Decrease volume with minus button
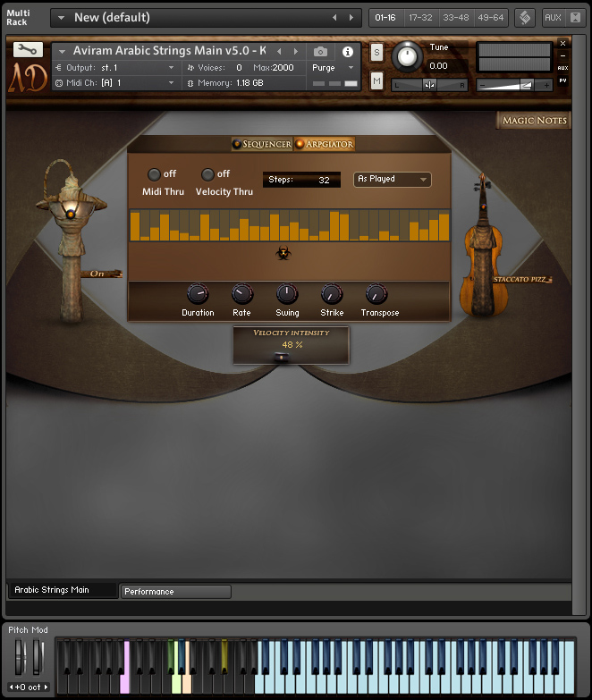 tap(482, 85)
